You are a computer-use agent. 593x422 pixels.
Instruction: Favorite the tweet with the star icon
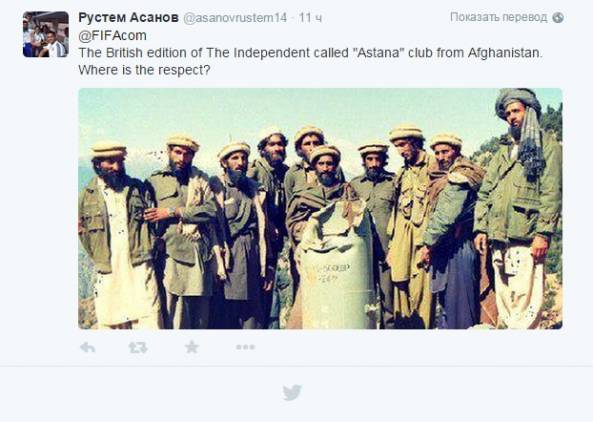click(x=192, y=347)
